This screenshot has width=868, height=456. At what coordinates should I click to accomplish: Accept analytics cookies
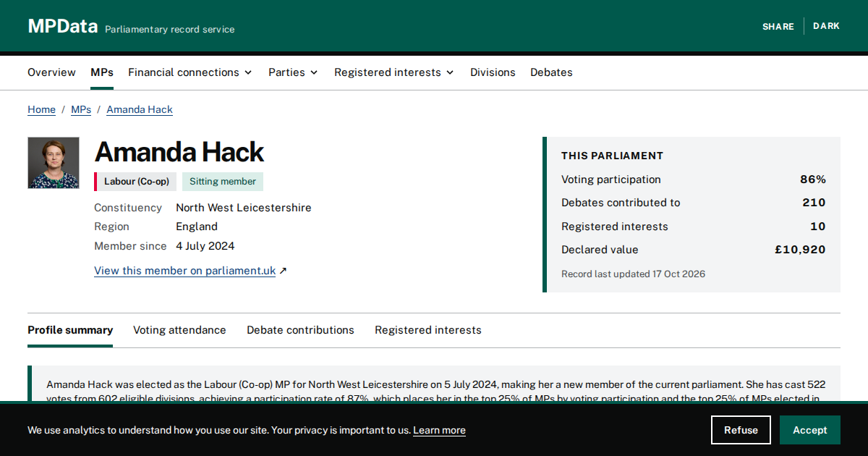[x=810, y=430]
